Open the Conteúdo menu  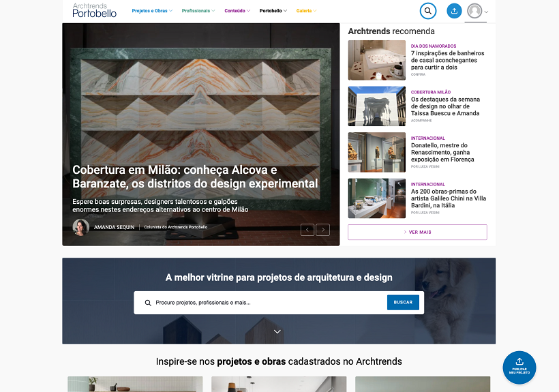(x=237, y=11)
